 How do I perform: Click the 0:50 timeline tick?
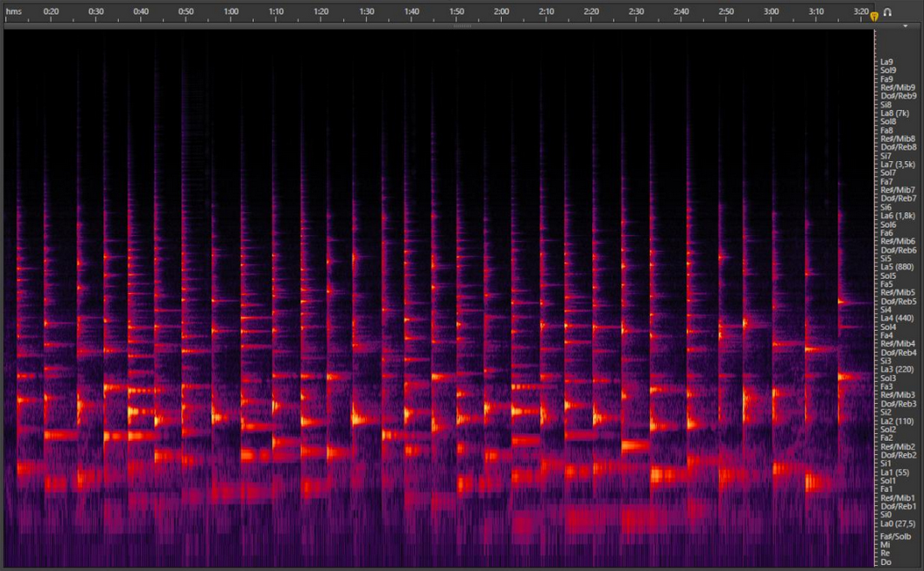[185, 12]
